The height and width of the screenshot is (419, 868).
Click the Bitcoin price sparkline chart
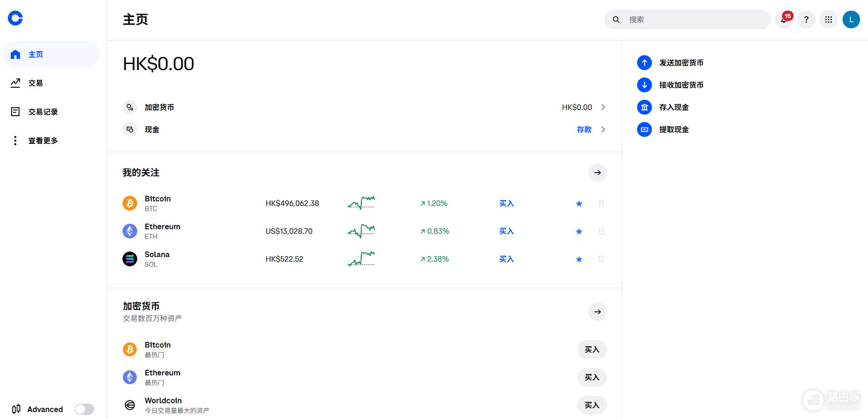361,203
